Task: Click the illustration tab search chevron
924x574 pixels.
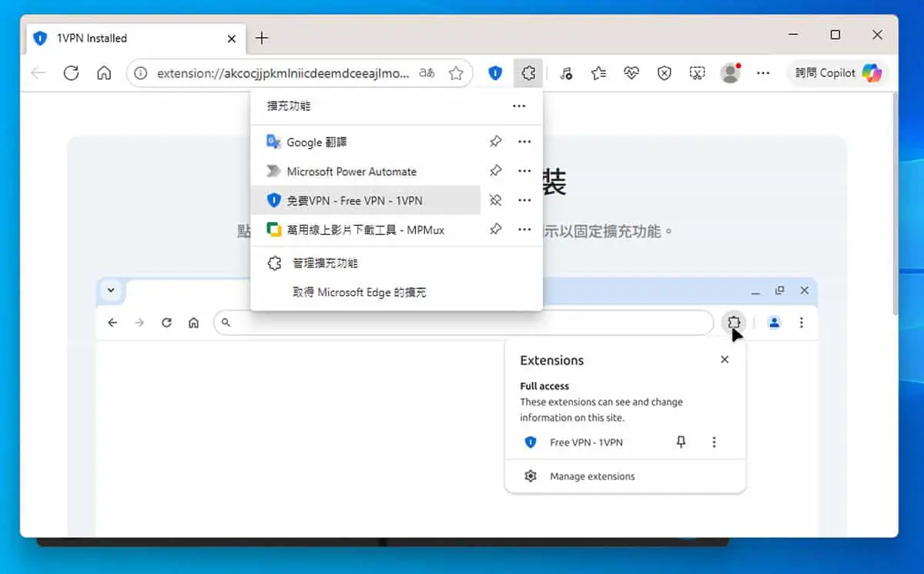Action: click(111, 290)
